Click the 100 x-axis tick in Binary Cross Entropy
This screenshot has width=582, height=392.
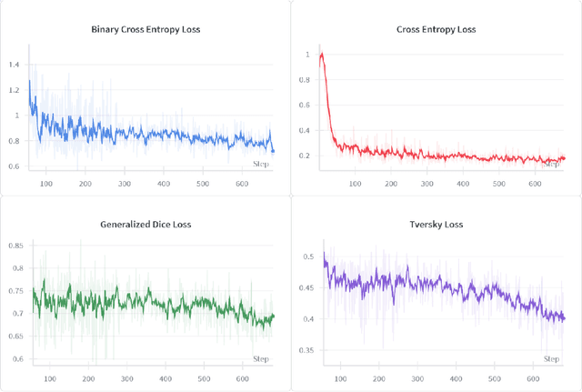click(x=46, y=184)
